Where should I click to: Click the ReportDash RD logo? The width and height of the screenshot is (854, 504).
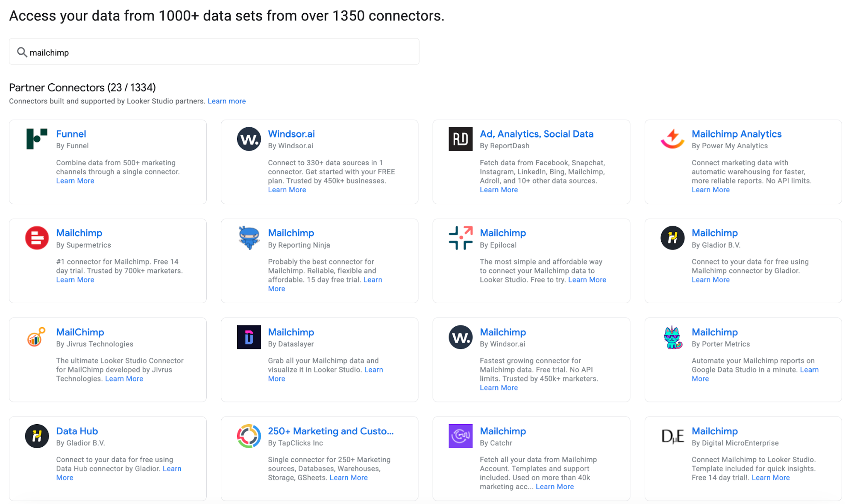click(x=461, y=139)
